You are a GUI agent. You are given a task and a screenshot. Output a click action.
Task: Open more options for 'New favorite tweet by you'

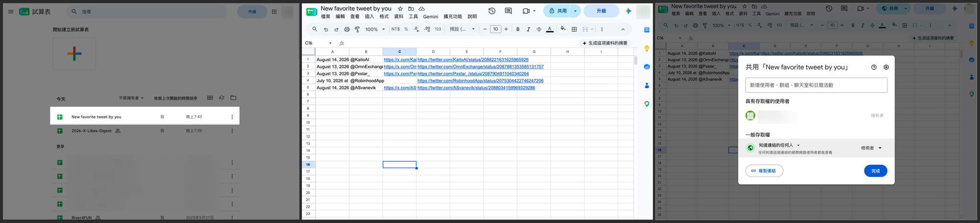232,117
